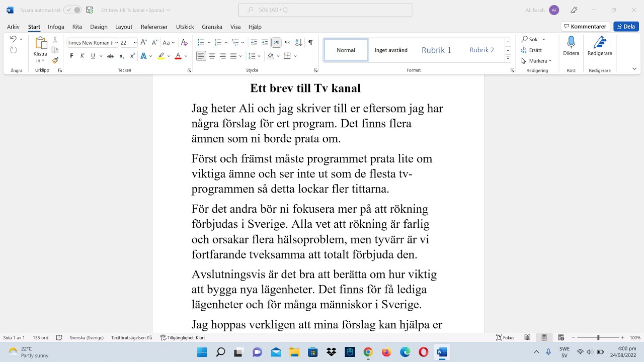This screenshot has height=362, width=644.
Task: Open the Diktera microphone tool
Action: coord(571,46)
